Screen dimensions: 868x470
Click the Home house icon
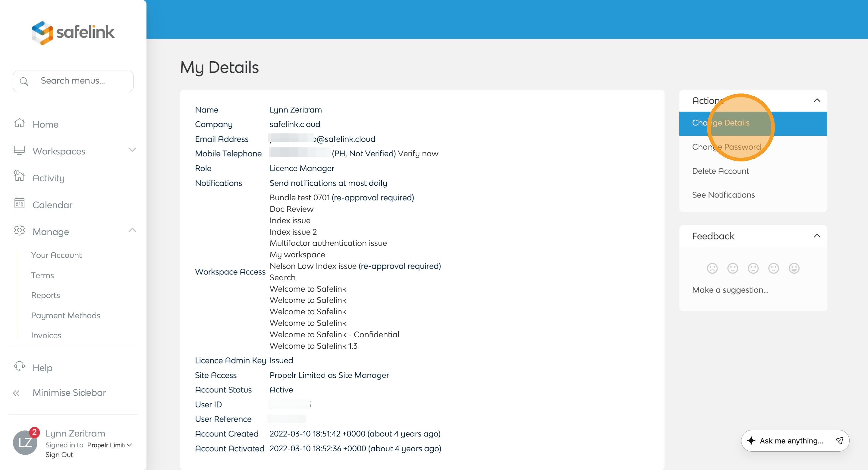(x=19, y=123)
